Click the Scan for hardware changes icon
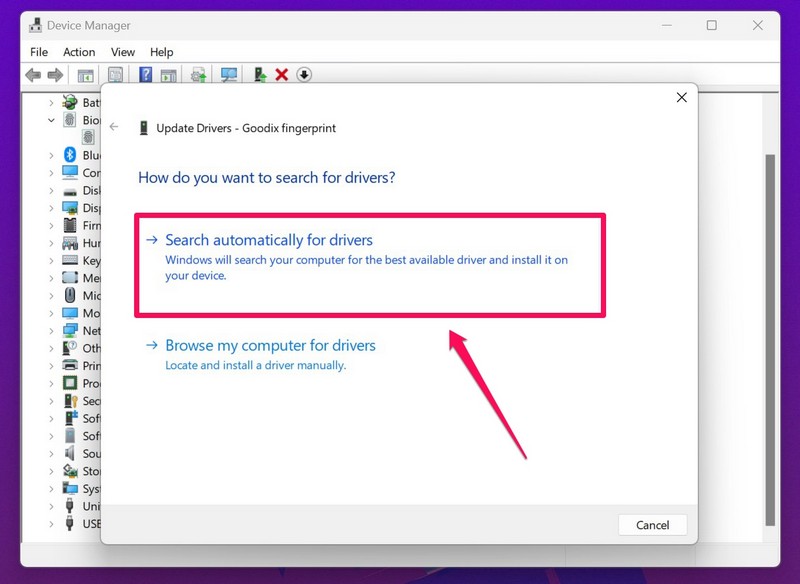The width and height of the screenshot is (800, 584). pos(229,75)
